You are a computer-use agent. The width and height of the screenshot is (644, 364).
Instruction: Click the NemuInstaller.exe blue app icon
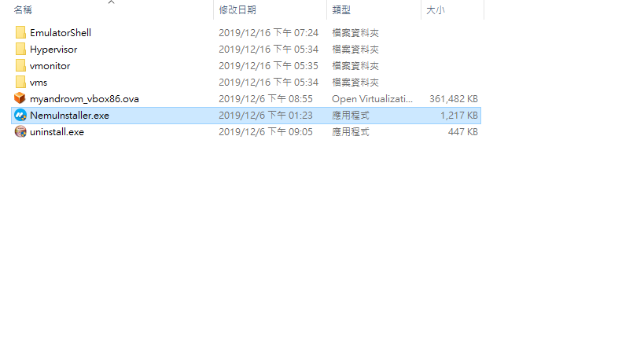click(20, 115)
